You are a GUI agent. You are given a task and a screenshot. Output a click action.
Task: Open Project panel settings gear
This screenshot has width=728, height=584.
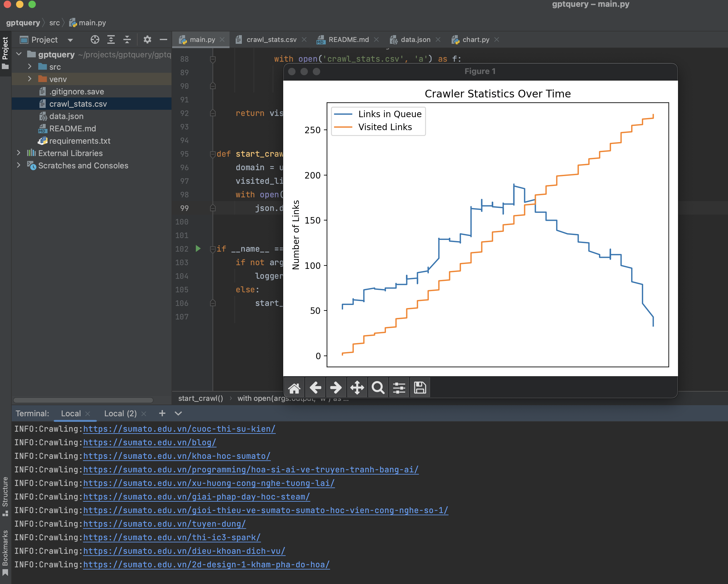point(147,40)
